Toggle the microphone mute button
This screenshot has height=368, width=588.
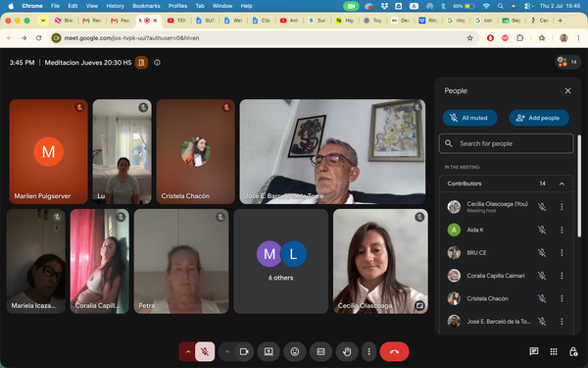(205, 351)
